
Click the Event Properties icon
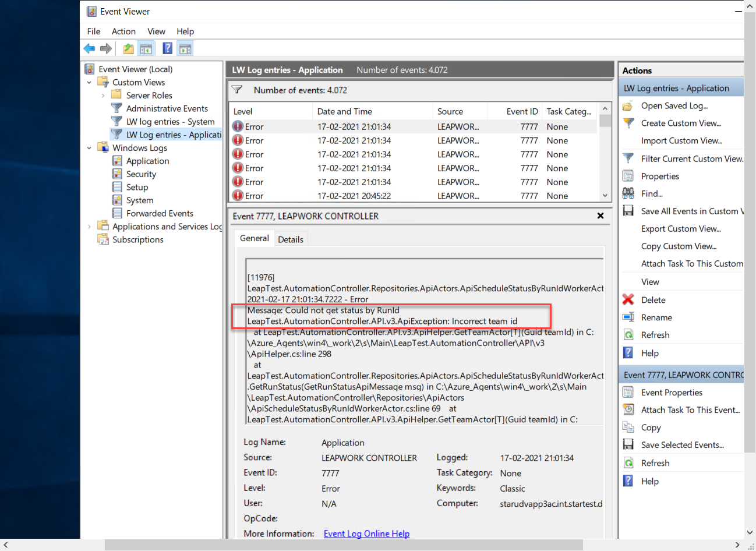628,393
